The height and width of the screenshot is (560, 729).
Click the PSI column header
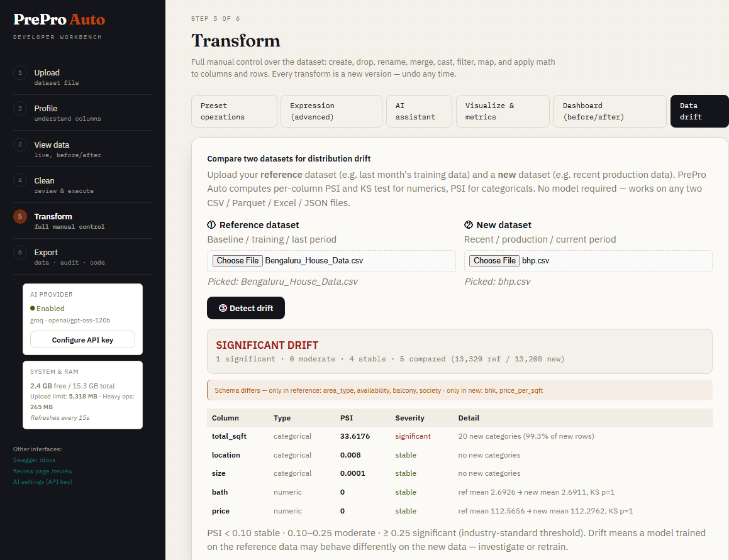pyautogui.click(x=347, y=418)
